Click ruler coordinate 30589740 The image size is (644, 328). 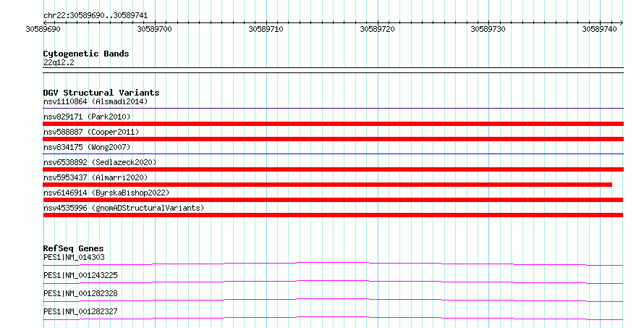point(599,29)
